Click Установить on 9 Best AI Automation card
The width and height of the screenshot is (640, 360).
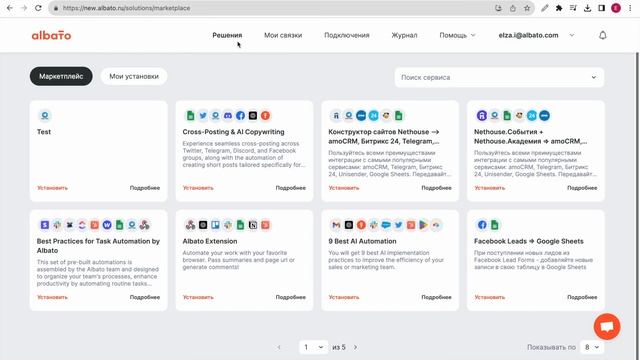click(344, 298)
